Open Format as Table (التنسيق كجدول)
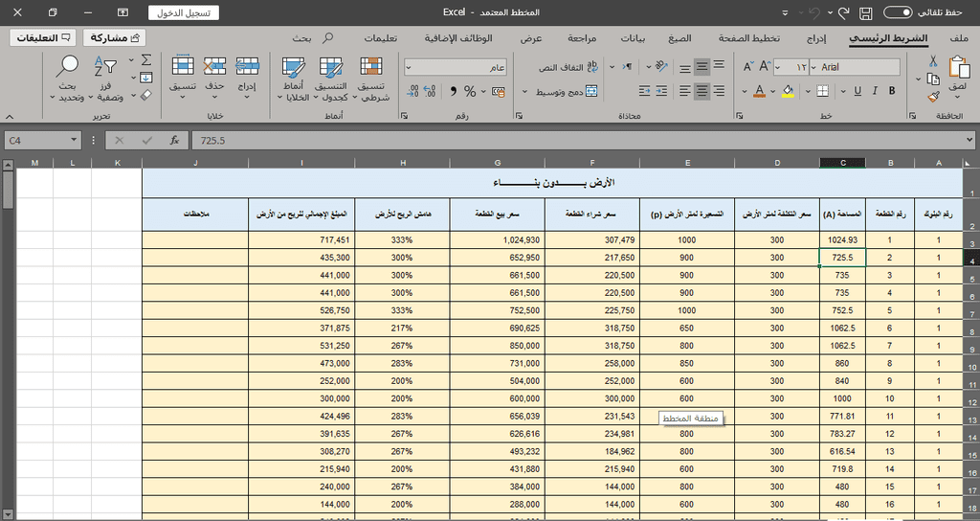Image resolution: width=980 pixels, height=521 pixels. coord(330,79)
